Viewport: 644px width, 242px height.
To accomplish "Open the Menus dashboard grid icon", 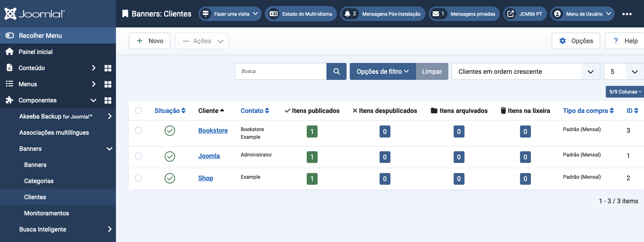I will point(108,84).
